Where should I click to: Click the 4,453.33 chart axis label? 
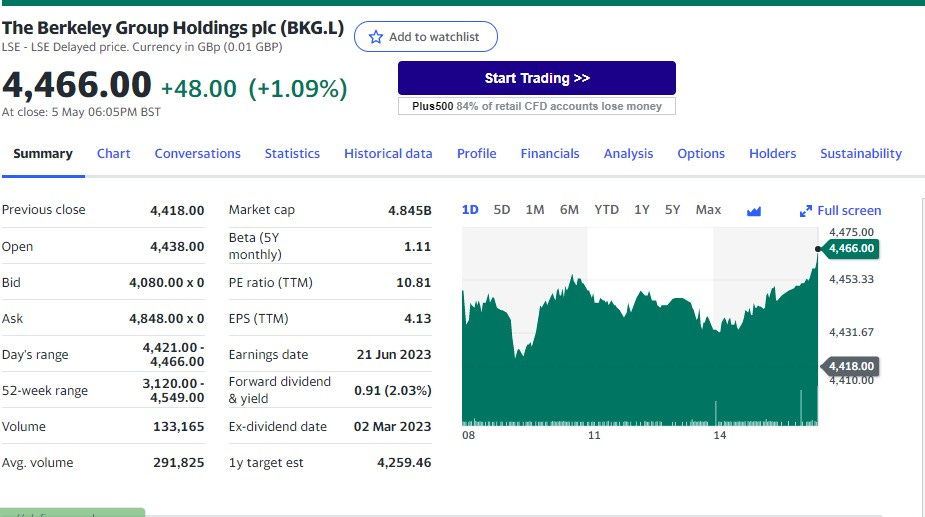851,279
